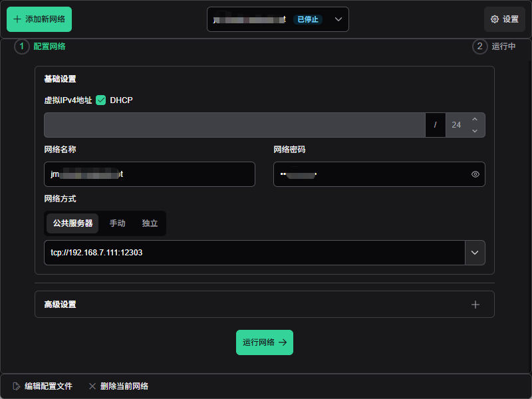Click step 2 circle 运行中
Screen dimensions: 532x399
click(480, 47)
